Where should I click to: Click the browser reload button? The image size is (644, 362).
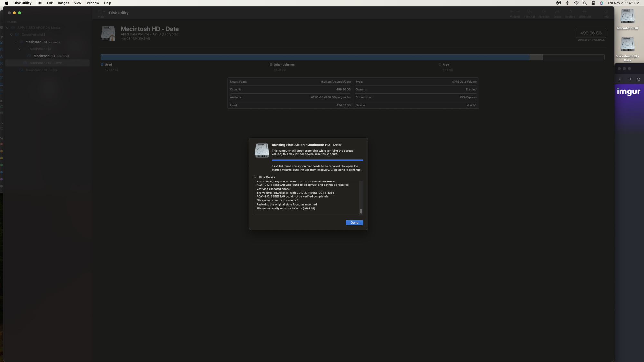639,79
